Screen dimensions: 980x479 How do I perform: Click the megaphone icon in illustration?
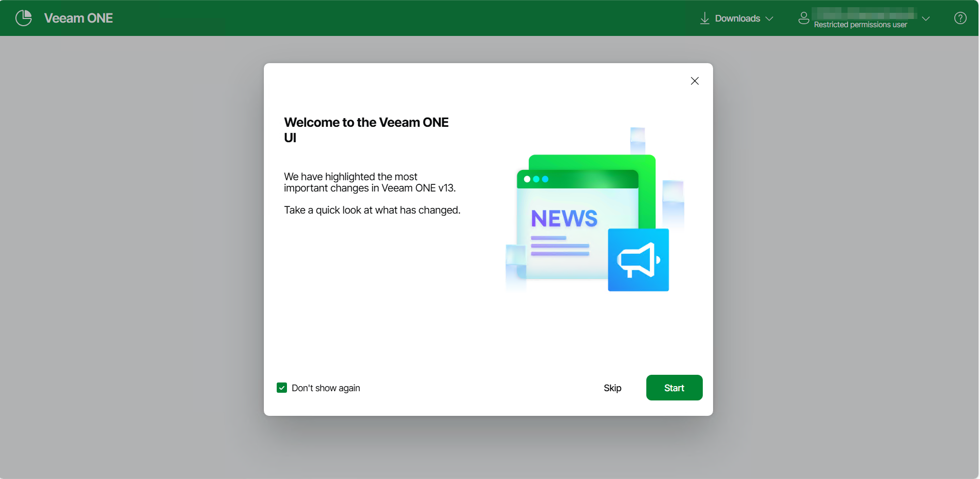[638, 260]
